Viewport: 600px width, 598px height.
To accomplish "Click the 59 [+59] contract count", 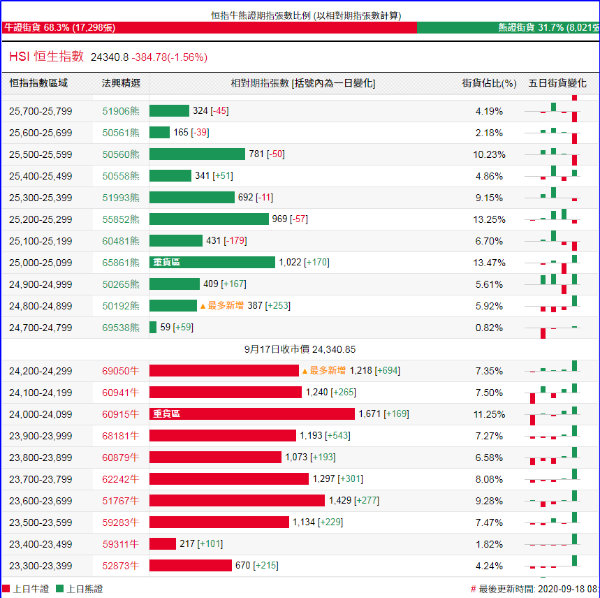I will 177,328.
